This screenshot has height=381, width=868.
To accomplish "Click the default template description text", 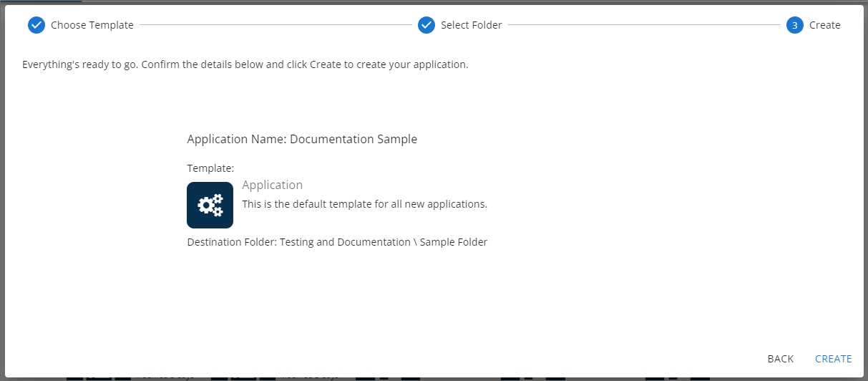I will click(364, 204).
